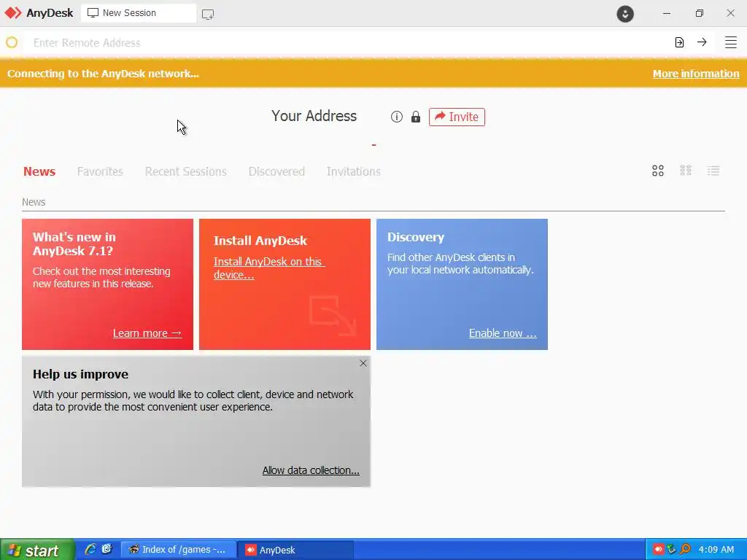Viewport: 747px width, 560px height.
Task: Follow the More information link
Action: point(695,74)
